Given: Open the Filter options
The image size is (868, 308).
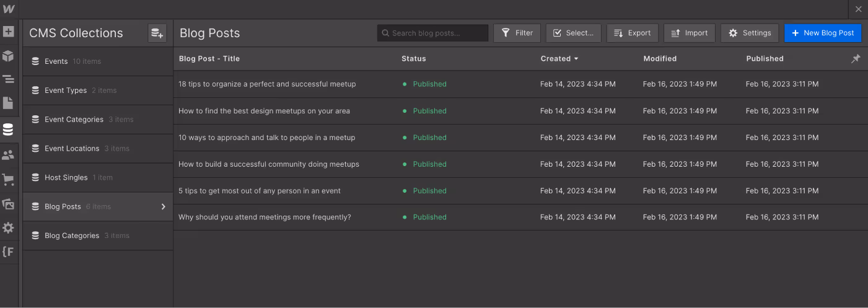Looking at the screenshot, I should [517, 33].
